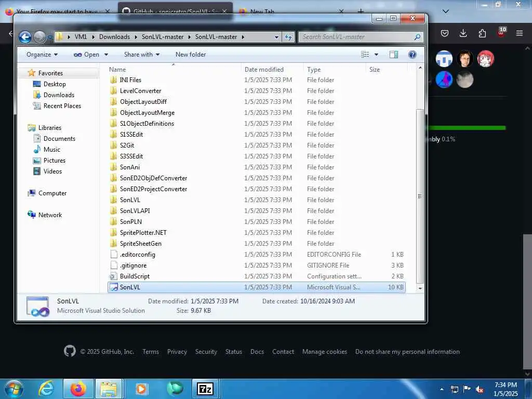
Task: Click the Change your view icon
Action: 365,55
